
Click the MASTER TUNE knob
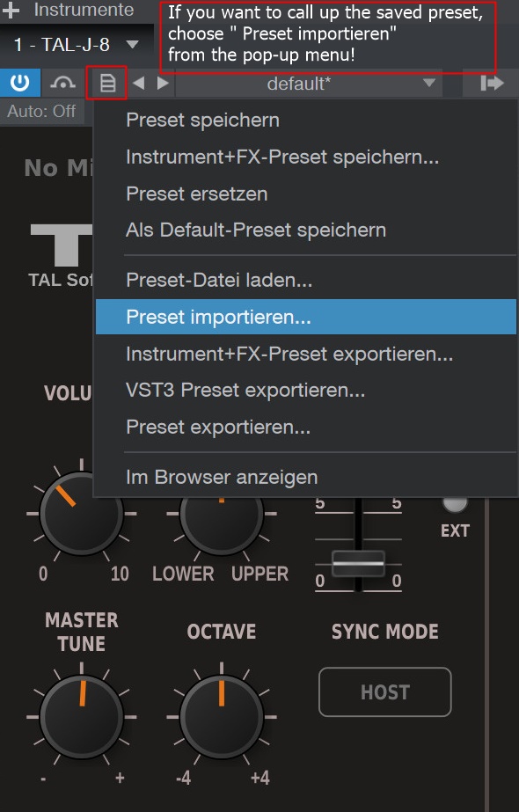coord(82,717)
